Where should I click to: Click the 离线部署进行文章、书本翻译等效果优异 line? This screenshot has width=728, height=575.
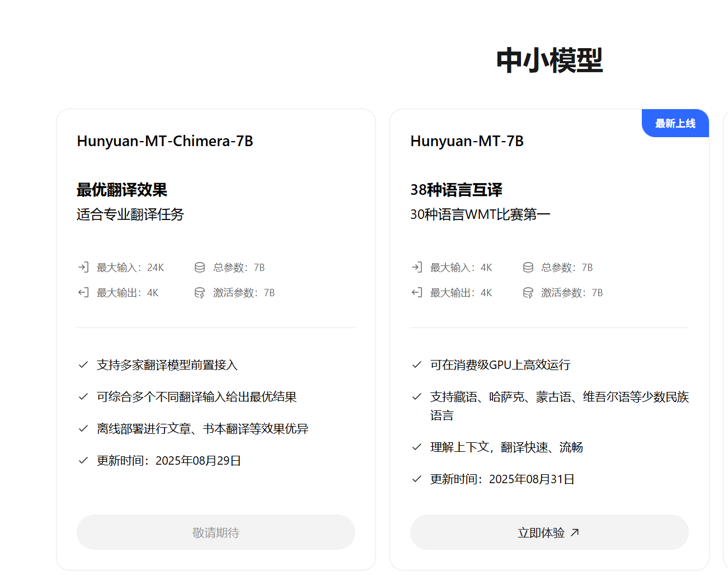tap(203, 429)
